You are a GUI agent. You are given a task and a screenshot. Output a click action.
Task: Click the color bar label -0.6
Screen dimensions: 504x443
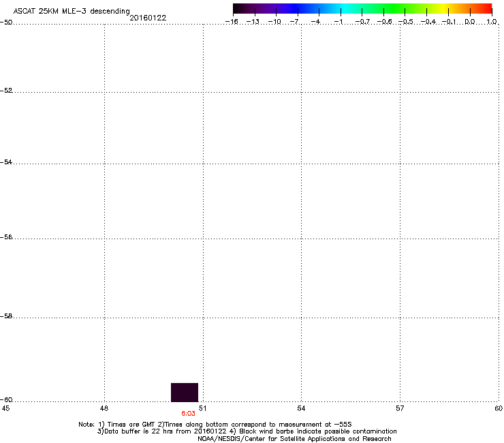coord(384,22)
